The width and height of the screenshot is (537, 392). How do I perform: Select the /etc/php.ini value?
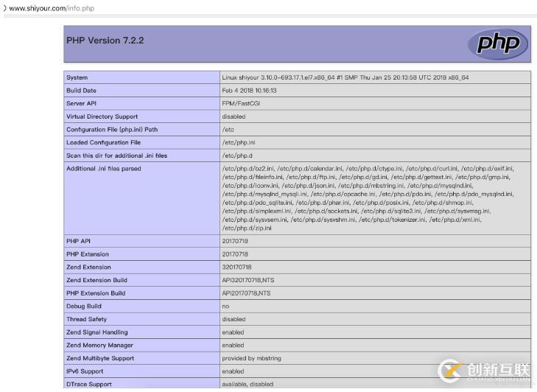(x=239, y=142)
